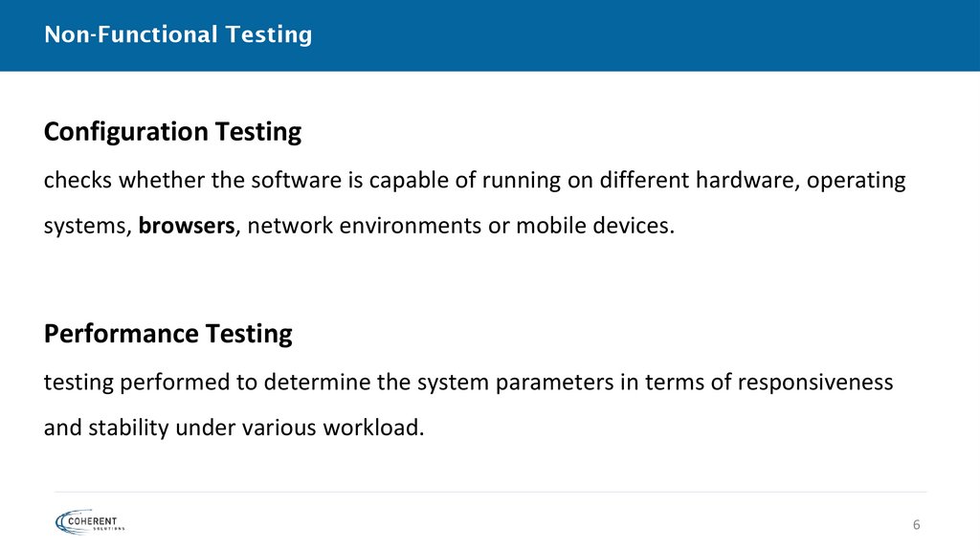Click the word stability
This screenshot has height=549, width=980.
click(x=128, y=428)
